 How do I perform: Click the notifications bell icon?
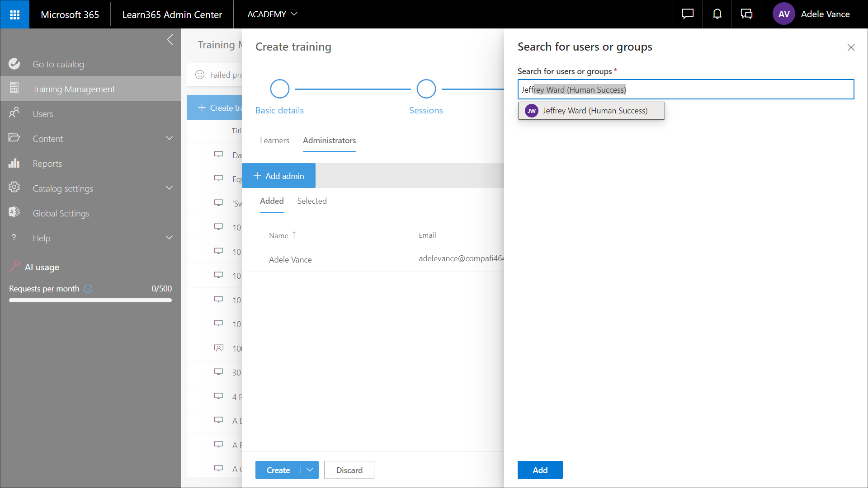click(717, 14)
